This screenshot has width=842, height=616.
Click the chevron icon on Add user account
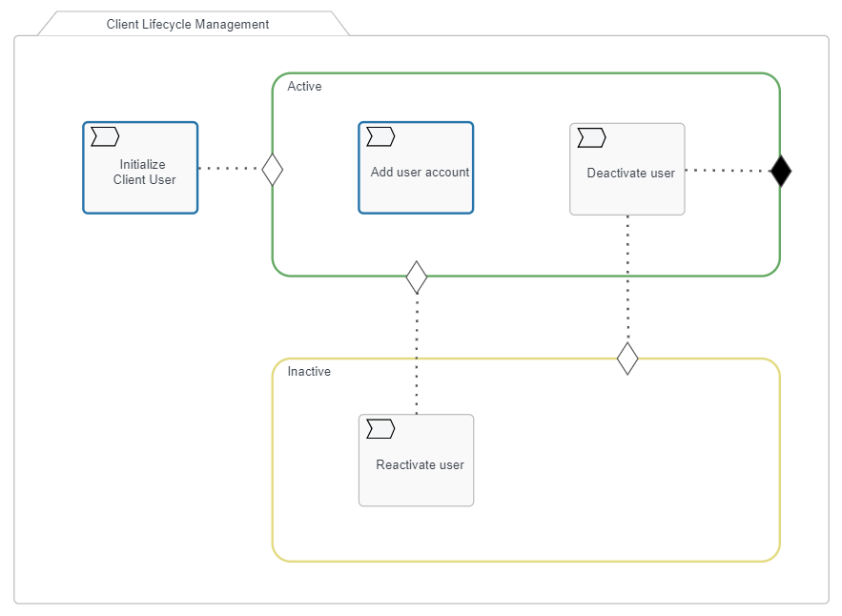(380, 136)
